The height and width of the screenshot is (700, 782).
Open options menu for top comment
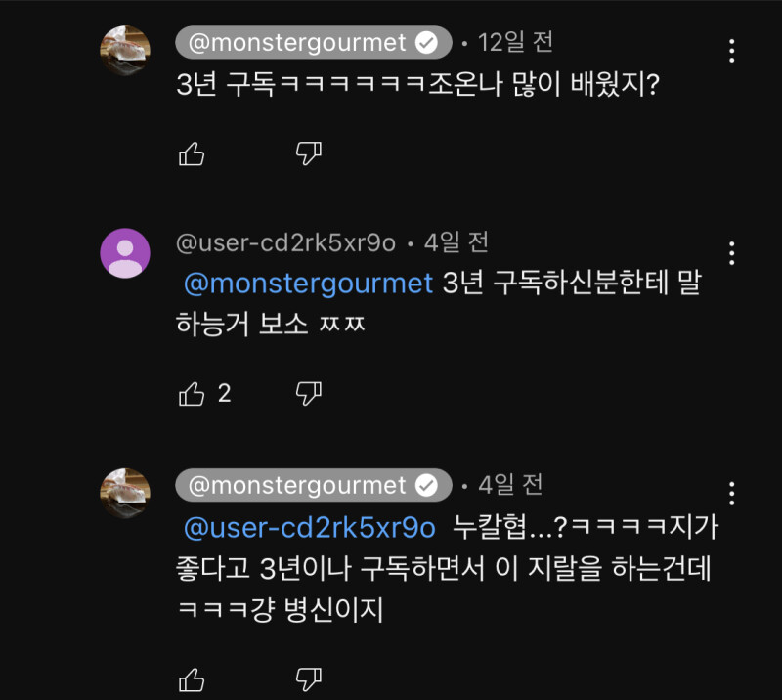coord(732,51)
